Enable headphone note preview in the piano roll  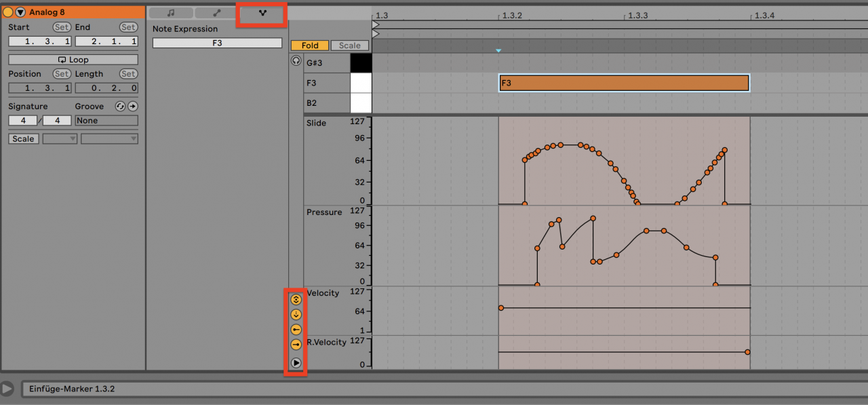296,60
